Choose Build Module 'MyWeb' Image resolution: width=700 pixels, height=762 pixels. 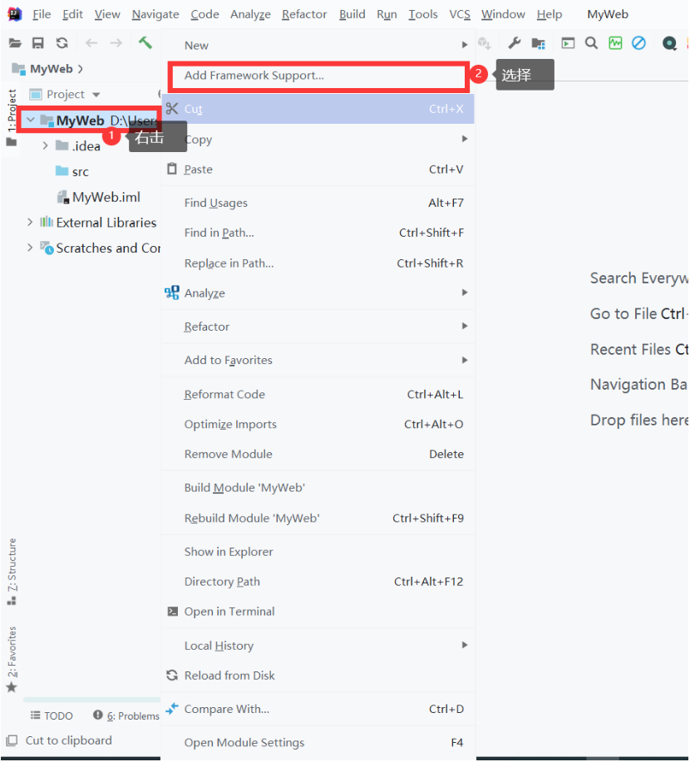coord(318,488)
